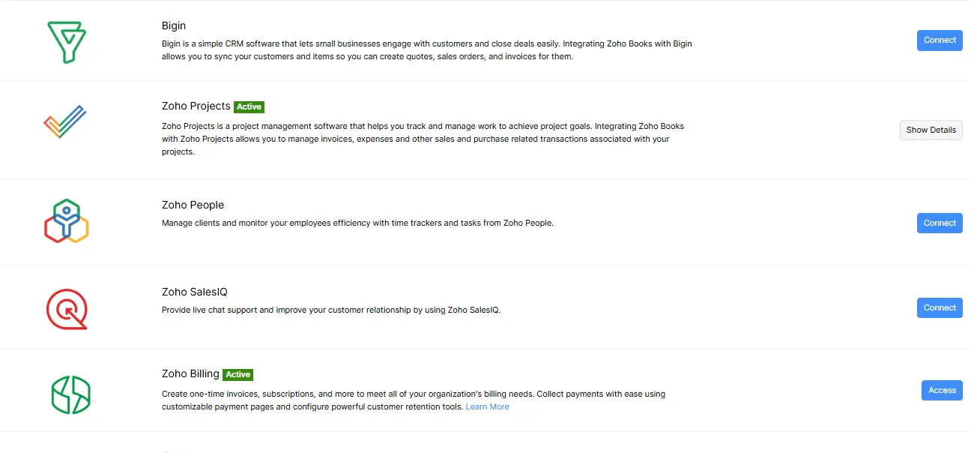Connect the Zoho SalesIQ integration
The height and width of the screenshot is (453, 980).
(939, 307)
